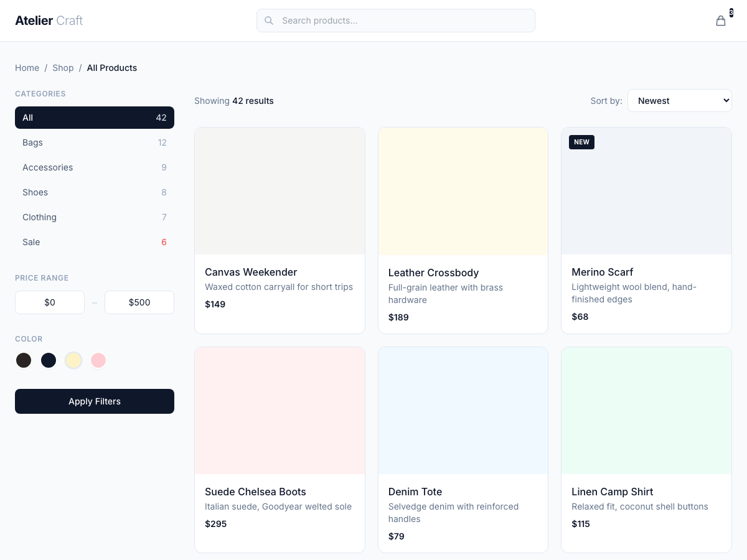The image size is (747, 560).
Task: Click the NEW badge on Merino Scarf
Action: coord(581,142)
